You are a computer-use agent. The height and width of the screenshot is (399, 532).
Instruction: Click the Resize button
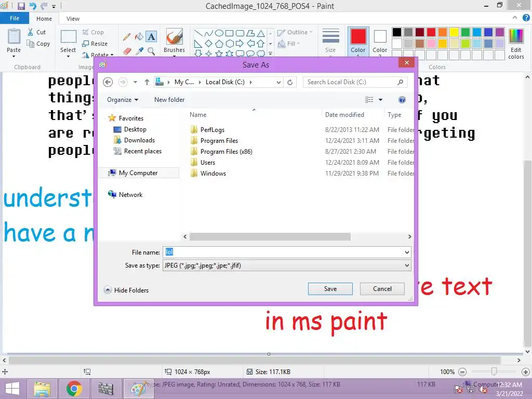[x=95, y=44]
